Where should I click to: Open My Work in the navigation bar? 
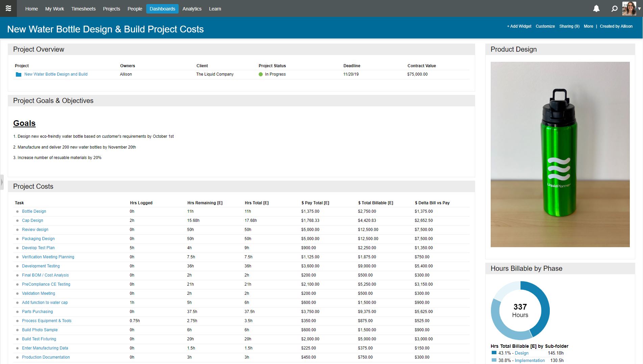[x=54, y=9]
